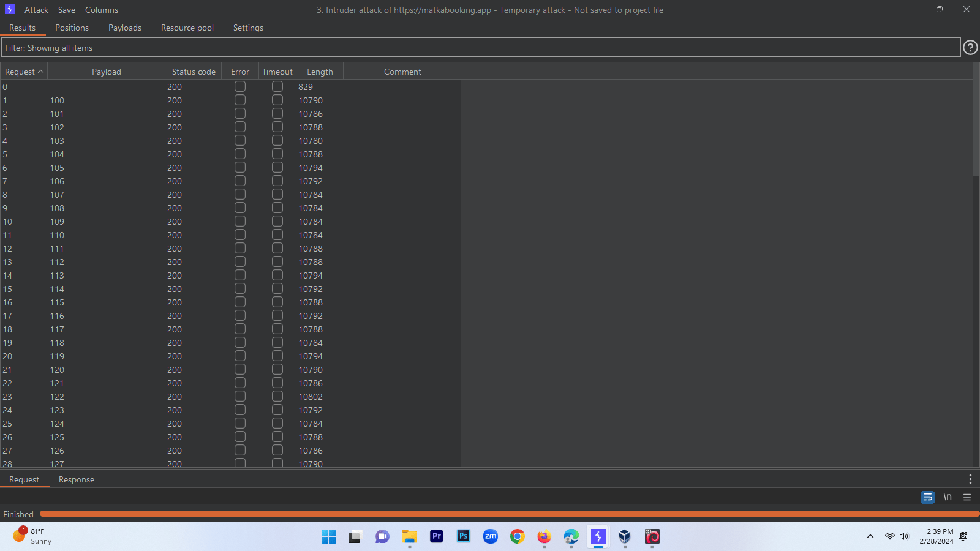Sort by the Payload column header
Screen dimensions: 980x551
[107, 72]
